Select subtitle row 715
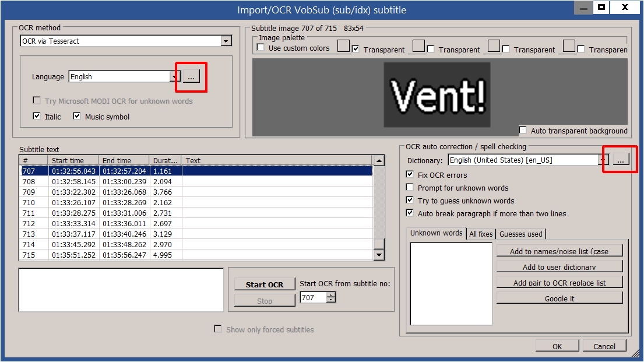 tap(196, 255)
